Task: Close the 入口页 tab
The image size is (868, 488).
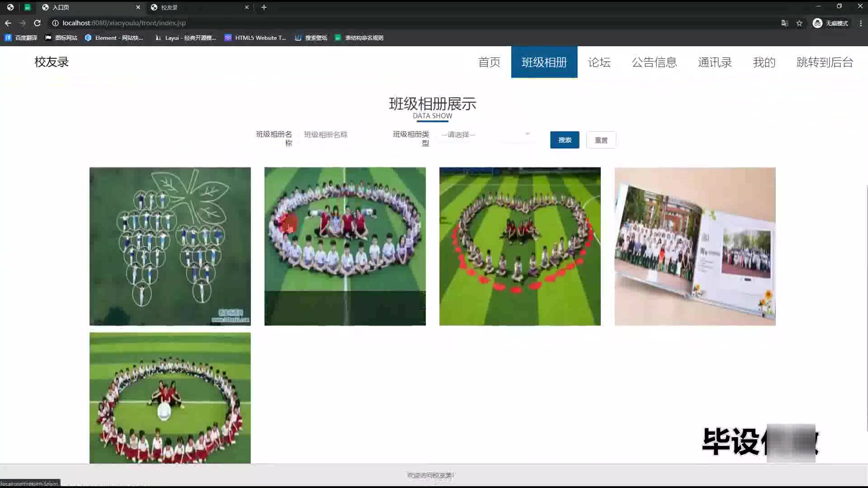Action: click(x=138, y=7)
